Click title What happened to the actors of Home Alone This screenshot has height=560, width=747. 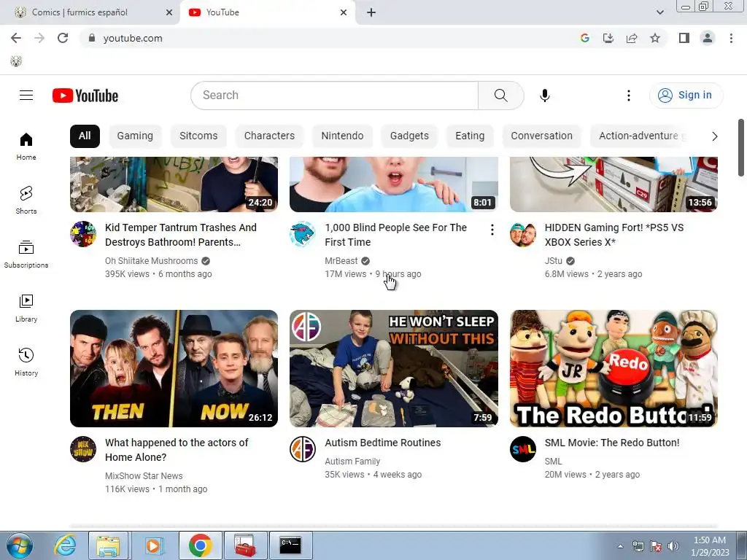(x=177, y=449)
